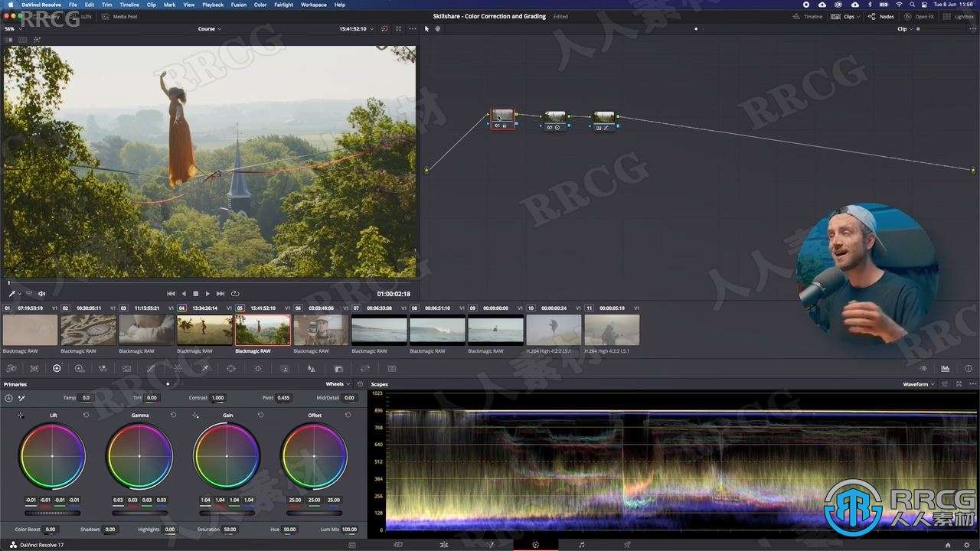Open the Waveform scope type dropdown
The height and width of the screenshot is (551, 980).
919,384
